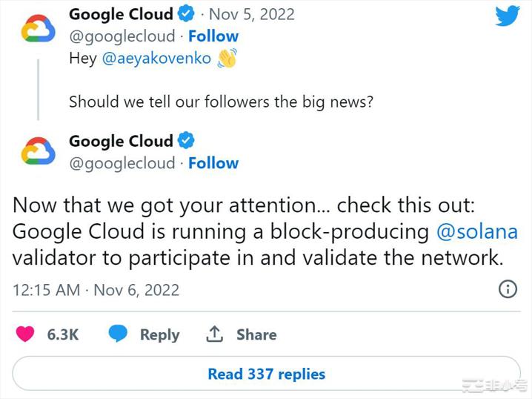
Task: Click the second Google Cloud avatar
Action: point(38,152)
